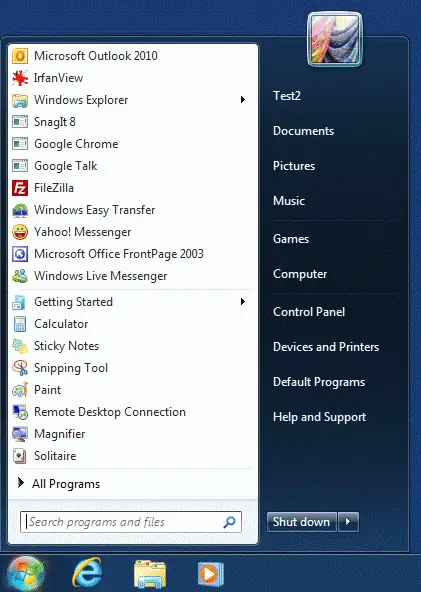Select the FileZilla label
Screen dimensions: 421x592
point(54,188)
